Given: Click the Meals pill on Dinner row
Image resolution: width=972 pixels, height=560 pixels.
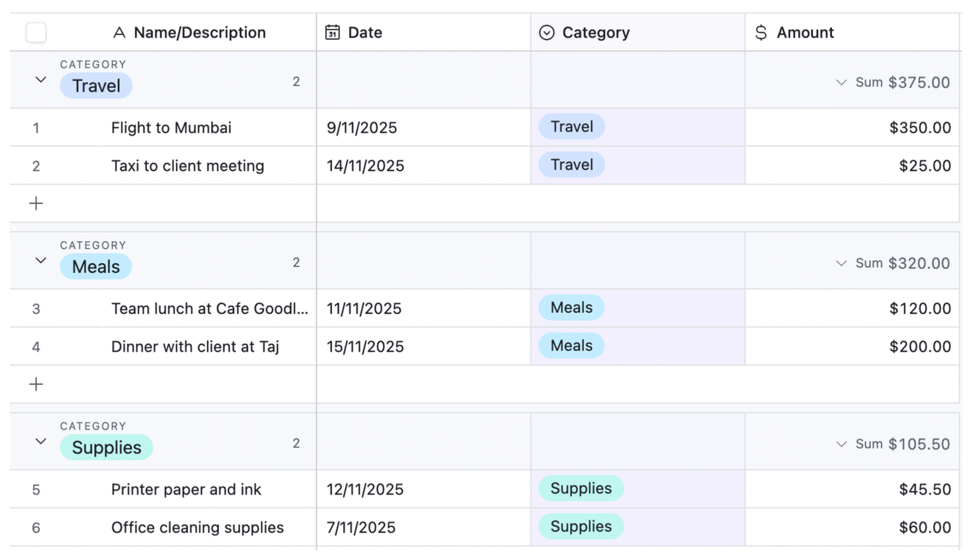Looking at the screenshot, I should tap(571, 346).
